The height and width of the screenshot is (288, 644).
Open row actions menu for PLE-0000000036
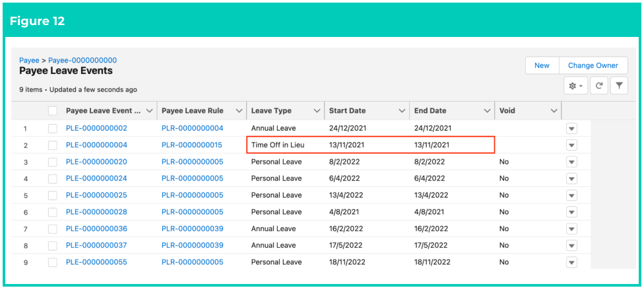tap(571, 229)
